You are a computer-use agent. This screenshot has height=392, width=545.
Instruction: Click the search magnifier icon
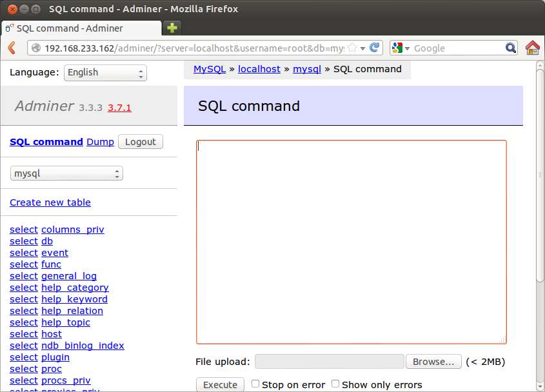coord(510,48)
